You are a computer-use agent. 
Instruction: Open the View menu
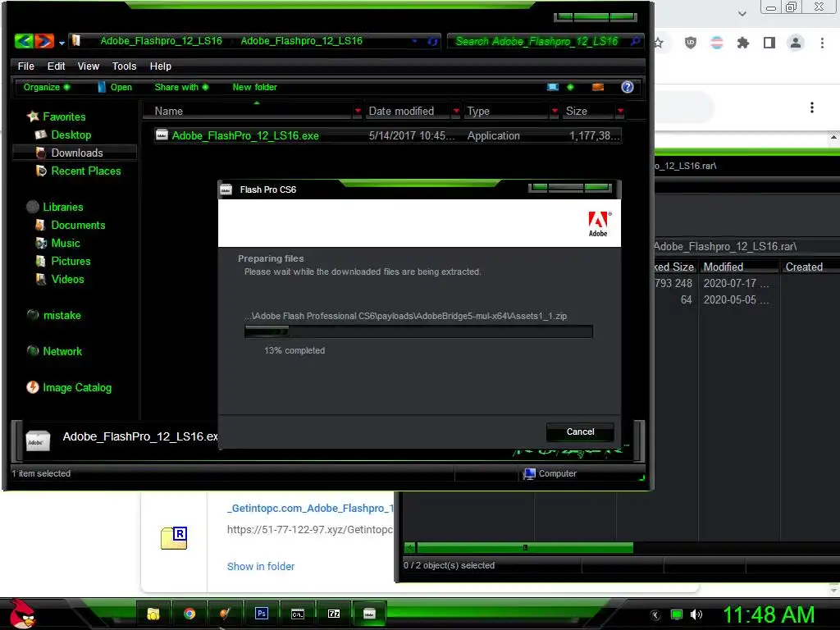pos(89,66)
